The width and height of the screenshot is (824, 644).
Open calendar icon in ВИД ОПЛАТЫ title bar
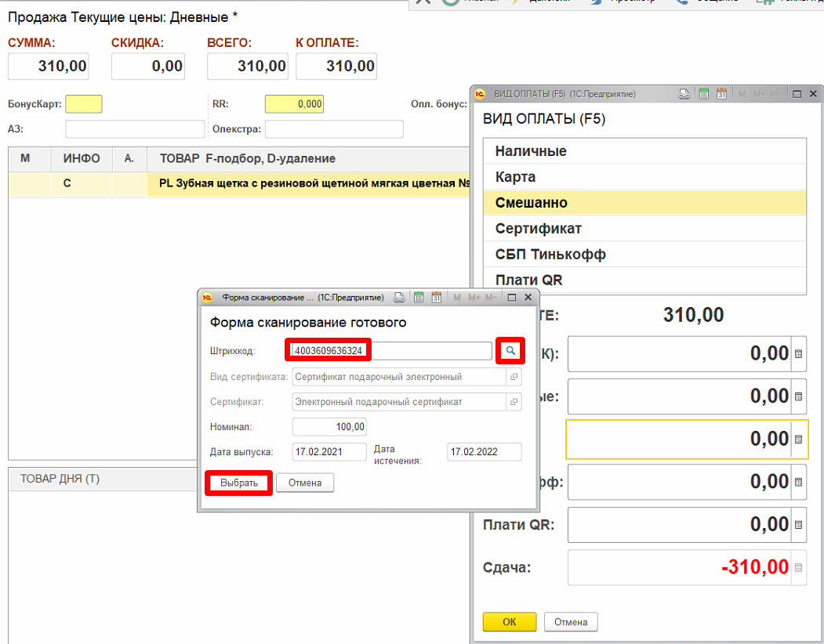pyautogui.click(x=721, y=94)
